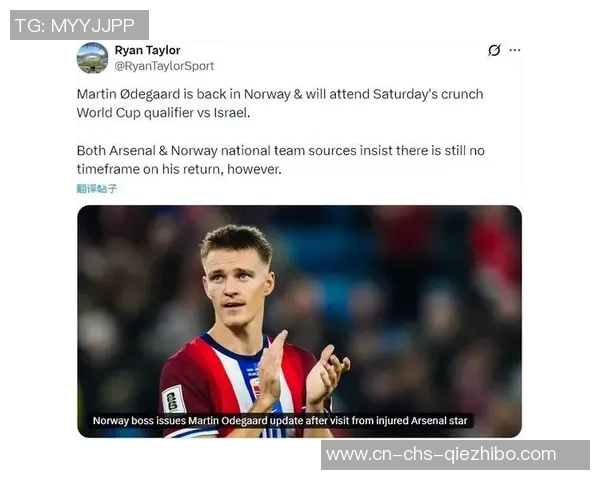Screen dimensions: 600x480
Task: Click the word Israel in the post
Action: pyautogui.click(x=232, y=113)
